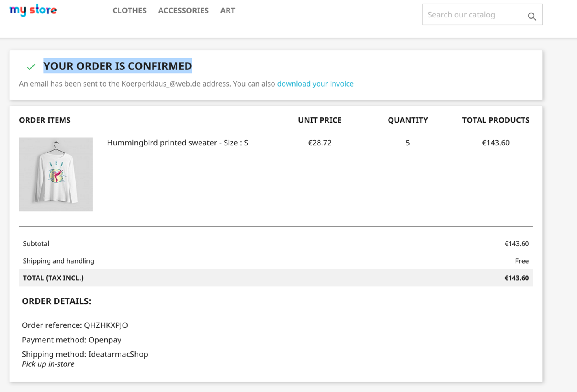Open the CLOTHES menu
The height and width of the screenshot is (392, 577).
tap(129, 11)
